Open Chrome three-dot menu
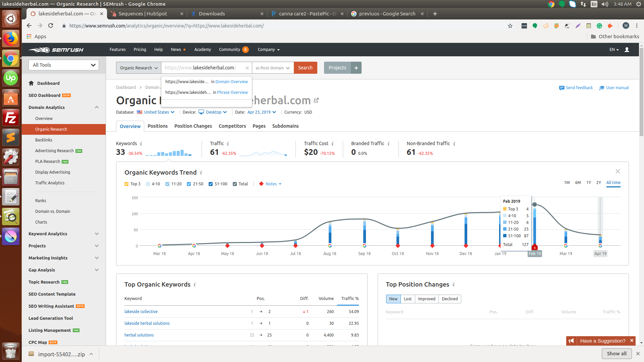This screenshot has height=362, width=644. click(x=637, y=26)
